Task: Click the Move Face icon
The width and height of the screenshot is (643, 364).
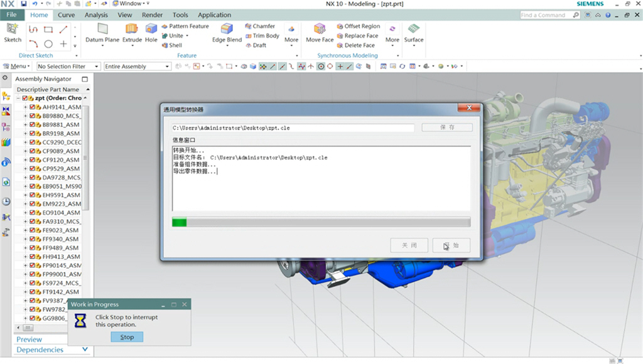Action: pos(320,29)
